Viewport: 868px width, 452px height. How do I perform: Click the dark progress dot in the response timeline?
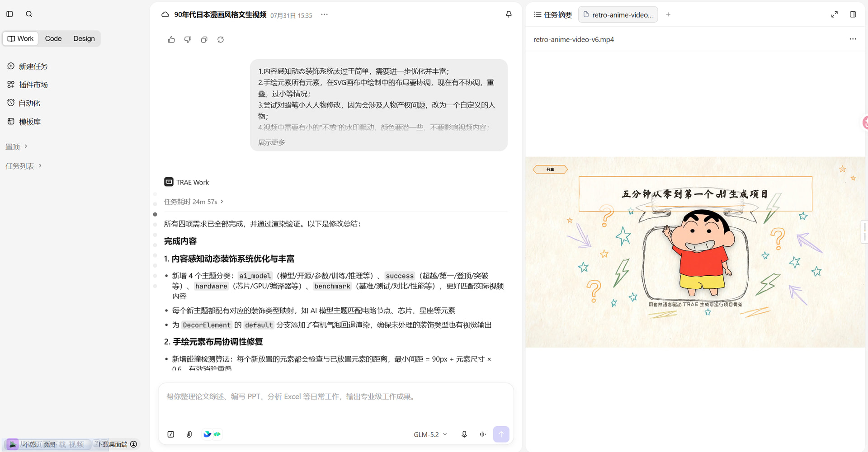tap(155, 214)
